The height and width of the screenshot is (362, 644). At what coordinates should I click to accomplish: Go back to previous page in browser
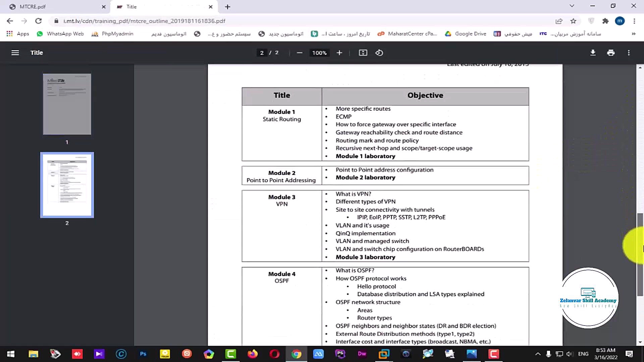coord(10,21)
